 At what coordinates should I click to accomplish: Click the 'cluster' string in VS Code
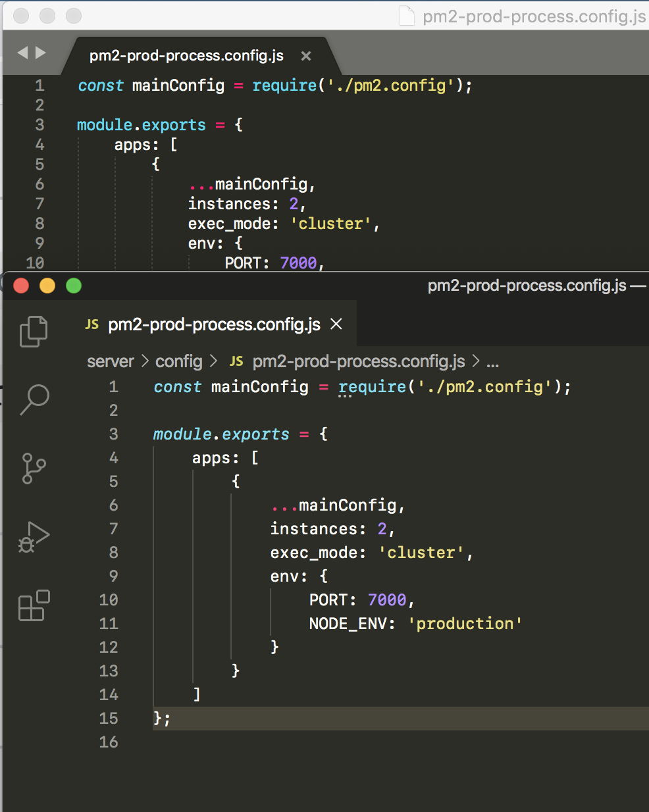421,553
